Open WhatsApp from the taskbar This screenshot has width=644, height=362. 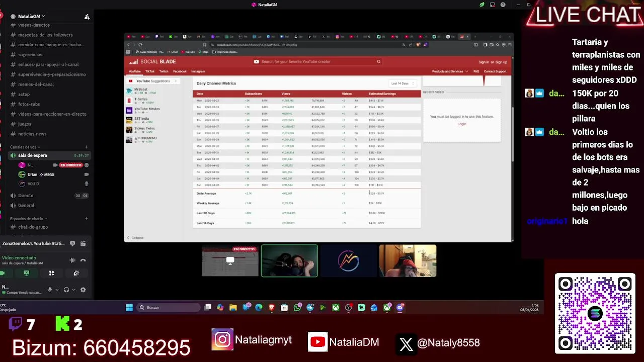tap(297, 307)
